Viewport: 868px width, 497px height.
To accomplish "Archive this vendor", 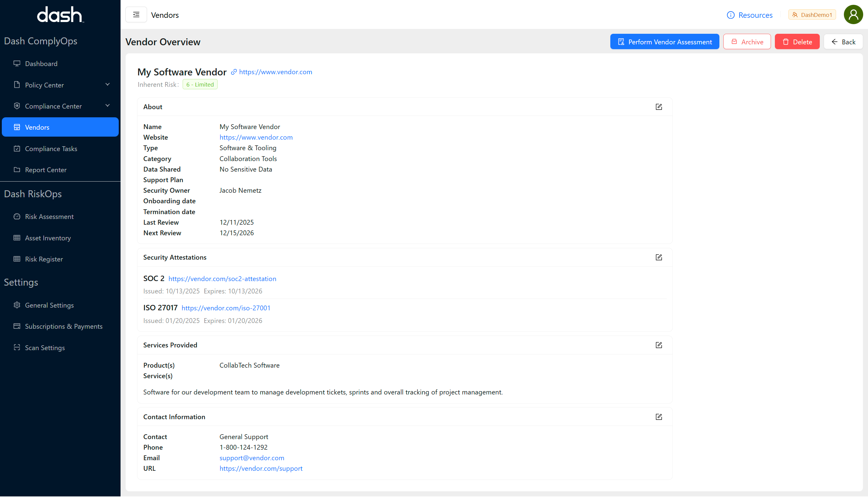I will pyautogui.click(x=747, y=42).
